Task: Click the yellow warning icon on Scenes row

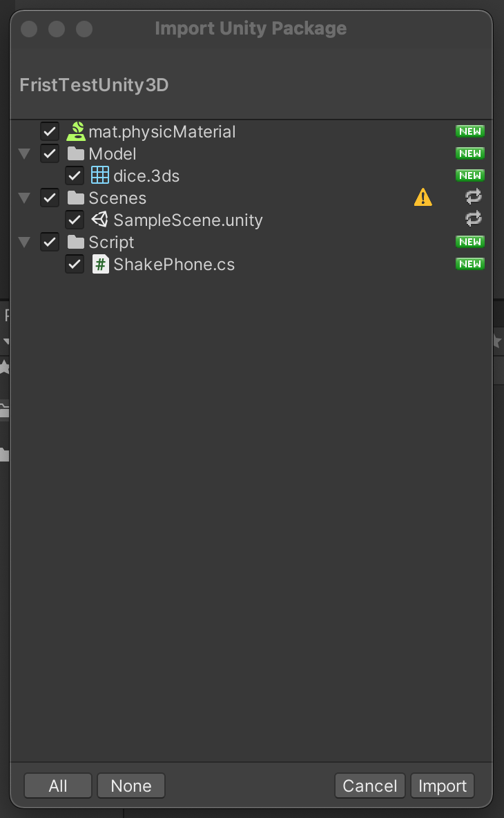Action: tap(423, 198)
